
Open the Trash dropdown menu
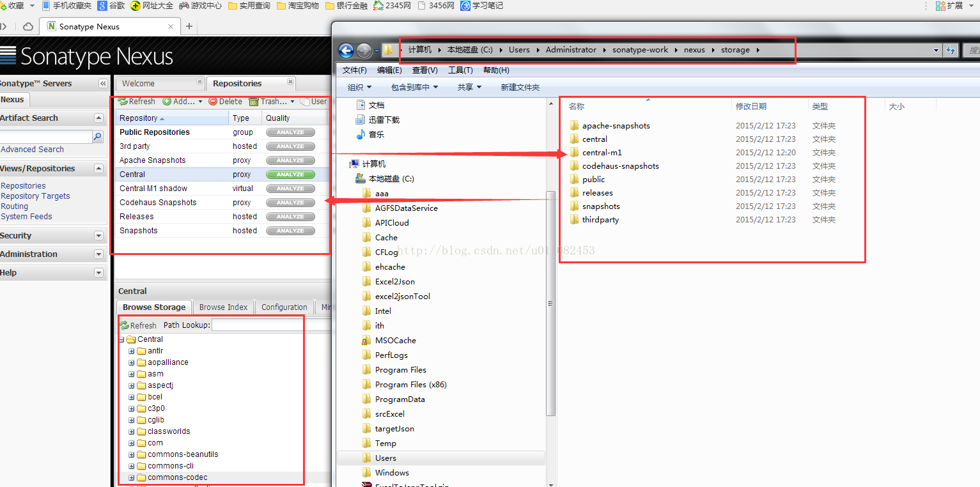pos(272,102)
